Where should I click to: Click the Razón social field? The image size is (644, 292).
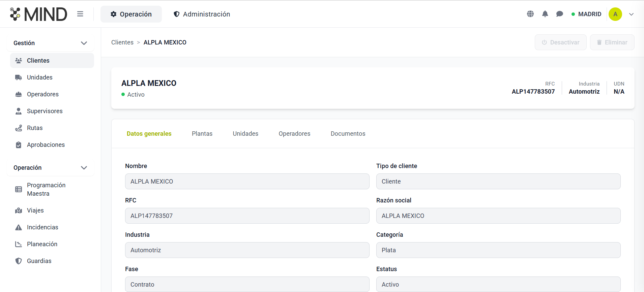click(498, 216)
